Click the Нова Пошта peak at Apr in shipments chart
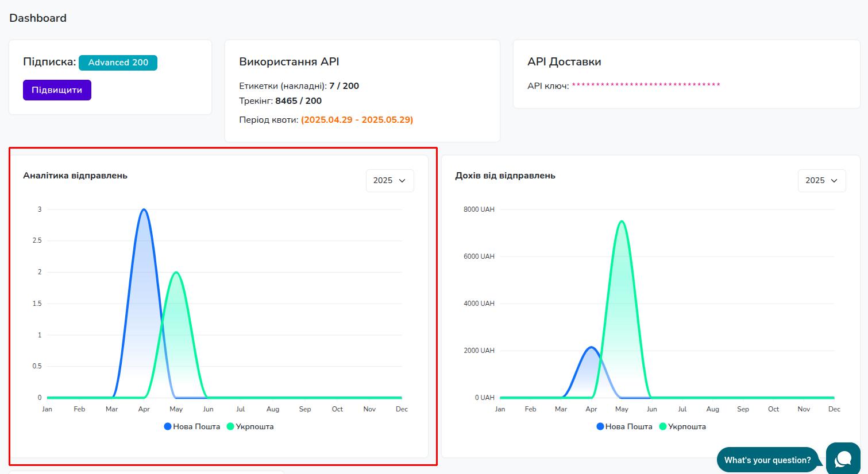The image size is (868, 474). pos(144,209)
